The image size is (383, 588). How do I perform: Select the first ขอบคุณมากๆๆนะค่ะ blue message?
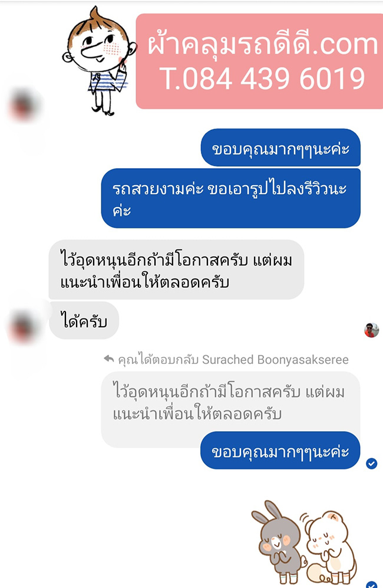click(x=280, y=148)
